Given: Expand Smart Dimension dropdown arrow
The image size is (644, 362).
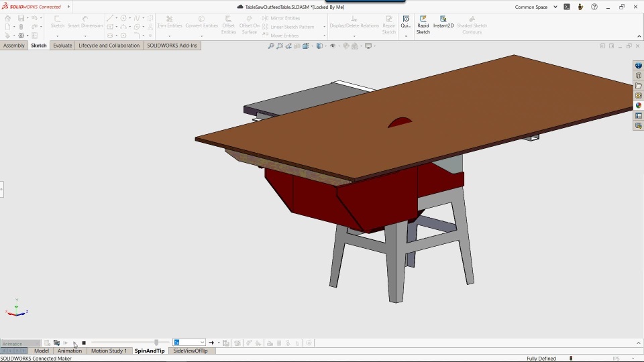Looking at the screenshot, I should coord(85,36).
